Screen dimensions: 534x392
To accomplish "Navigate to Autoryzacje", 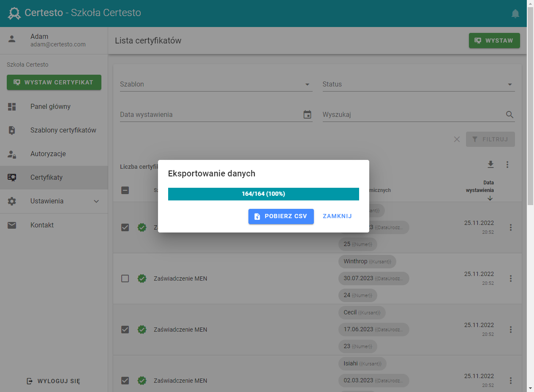I will click(54, 154).
